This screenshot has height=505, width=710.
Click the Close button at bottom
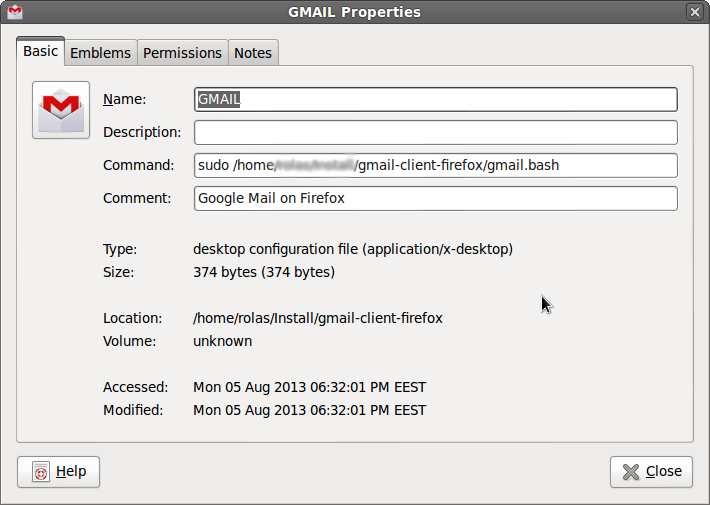click(x=651, y=472)
